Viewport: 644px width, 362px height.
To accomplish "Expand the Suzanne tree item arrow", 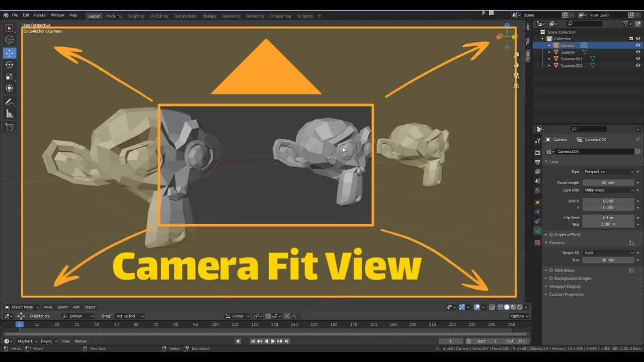I will click(x=549, y=52).
